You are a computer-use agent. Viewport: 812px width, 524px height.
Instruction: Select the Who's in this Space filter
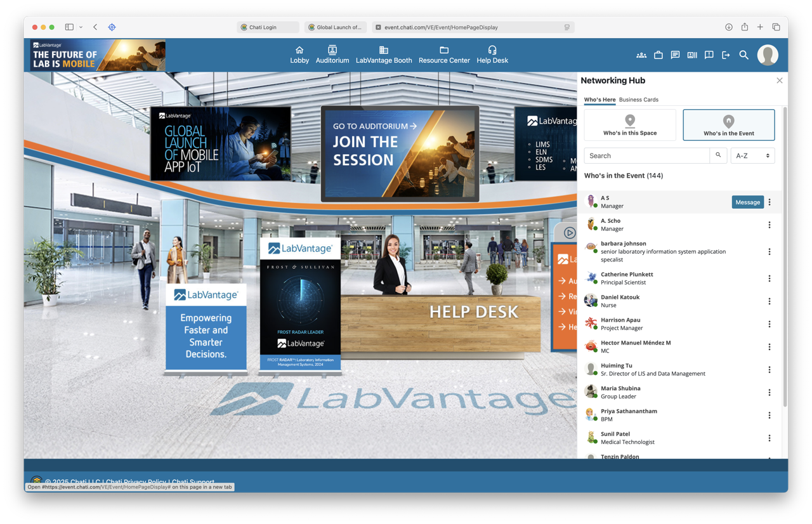pos(629,125)
